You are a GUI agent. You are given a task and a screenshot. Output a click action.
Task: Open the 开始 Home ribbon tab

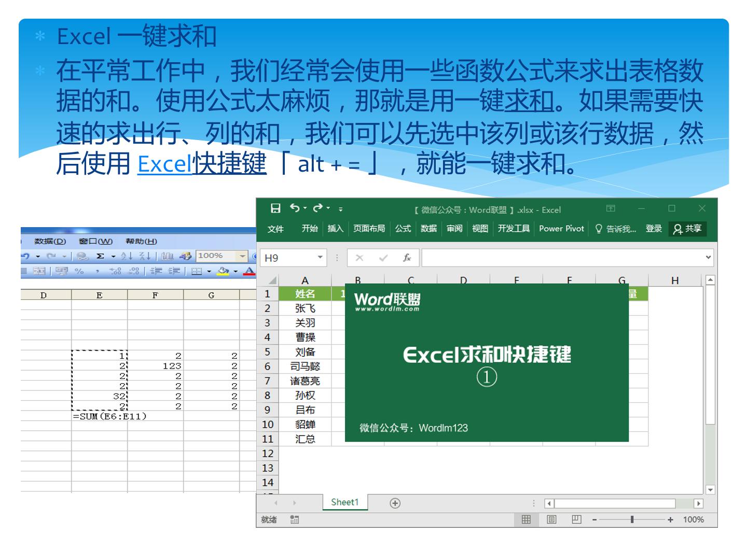coord(310,229)
